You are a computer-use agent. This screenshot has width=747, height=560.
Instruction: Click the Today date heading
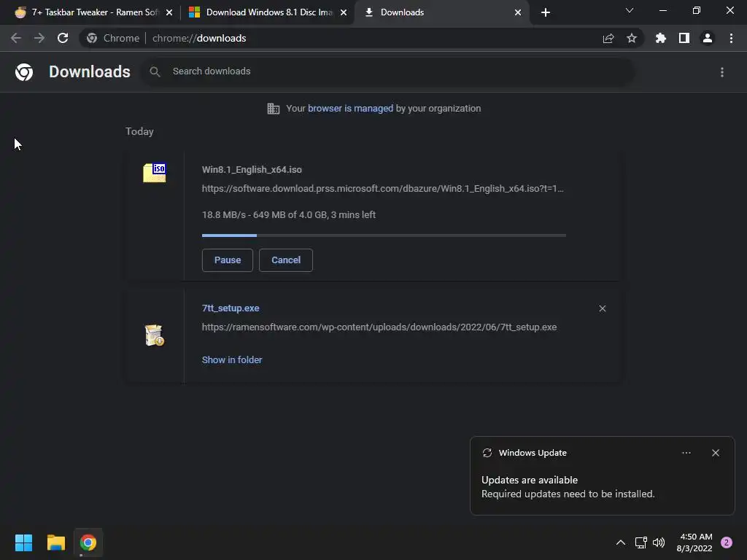point(139,131)
